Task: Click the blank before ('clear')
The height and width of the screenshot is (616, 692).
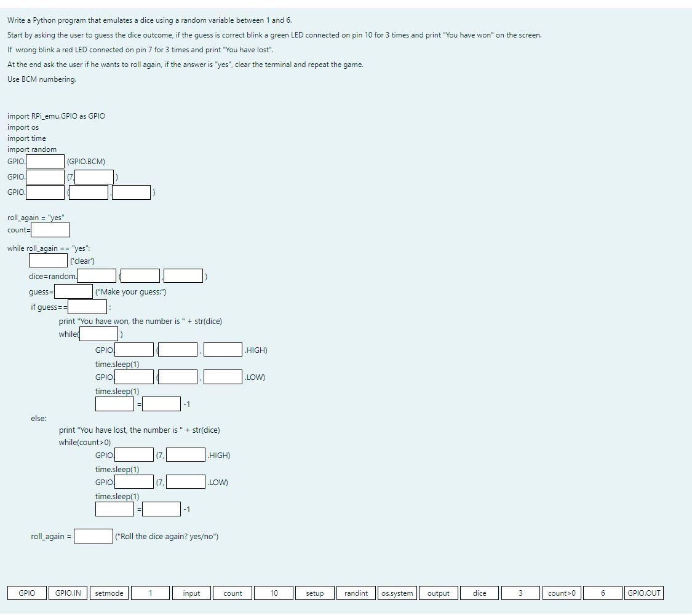Action: (47, 260)
